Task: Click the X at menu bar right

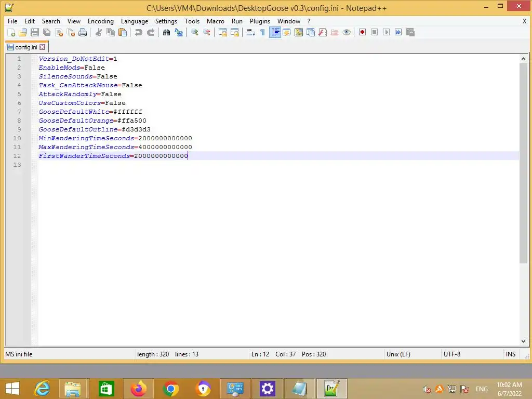Action: tap(524, 21)
